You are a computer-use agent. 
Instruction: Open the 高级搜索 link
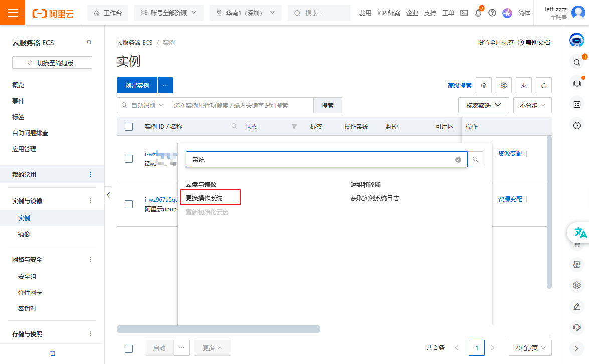[459, 85]
